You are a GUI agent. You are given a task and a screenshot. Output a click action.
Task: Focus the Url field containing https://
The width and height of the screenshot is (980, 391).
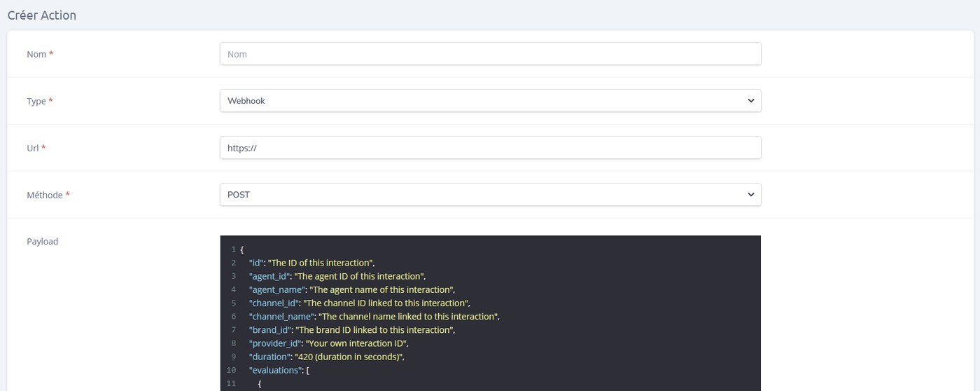[490, 148]
